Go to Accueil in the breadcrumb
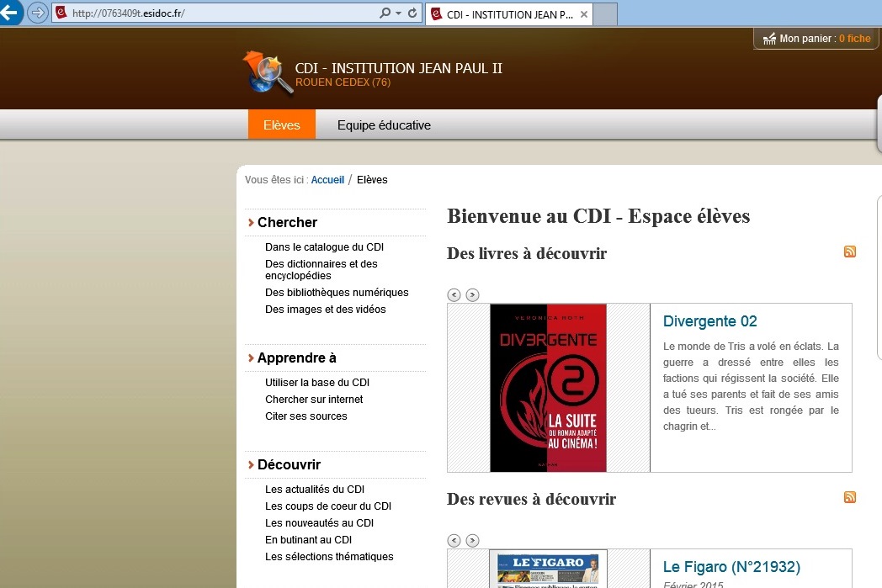Image resolution: width=882 pixels, height=588 pixels. pyautogui.click(x=327, y=180)
